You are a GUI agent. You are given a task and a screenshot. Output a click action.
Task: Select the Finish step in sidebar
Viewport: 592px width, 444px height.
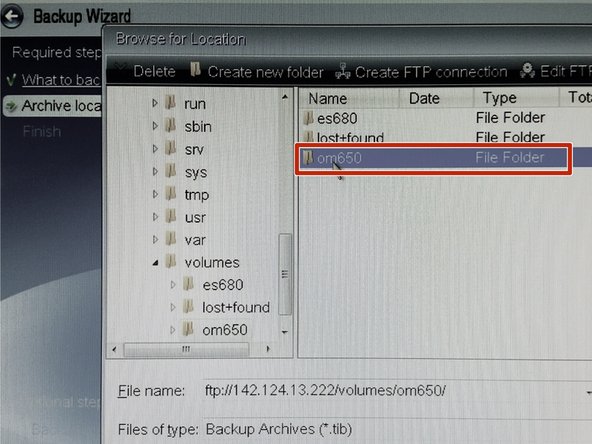[x=42, y=131]
